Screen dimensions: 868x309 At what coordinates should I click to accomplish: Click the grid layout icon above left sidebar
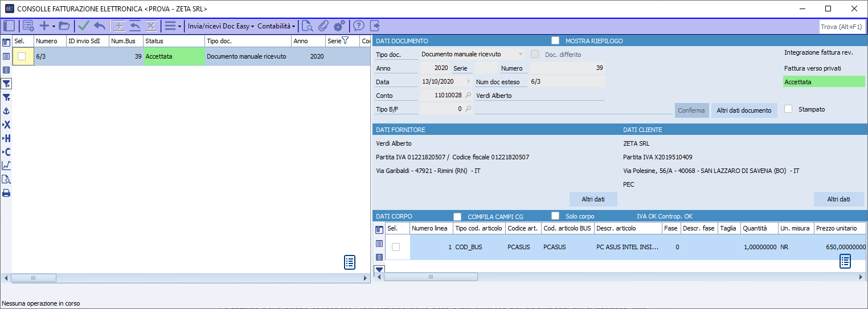point(6,42)
